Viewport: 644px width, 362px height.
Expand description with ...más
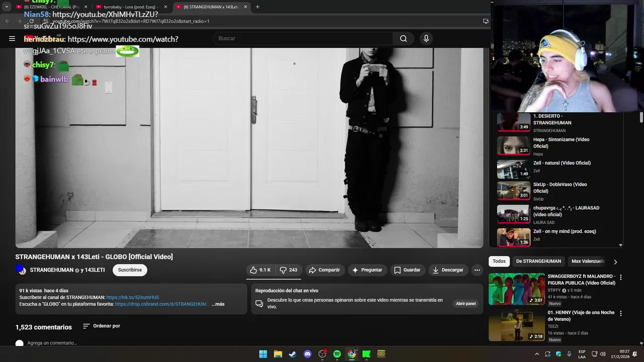point(218,304)
